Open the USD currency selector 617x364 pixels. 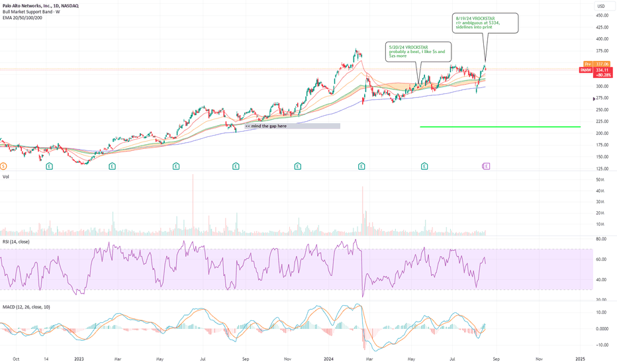tap(601, 6)
